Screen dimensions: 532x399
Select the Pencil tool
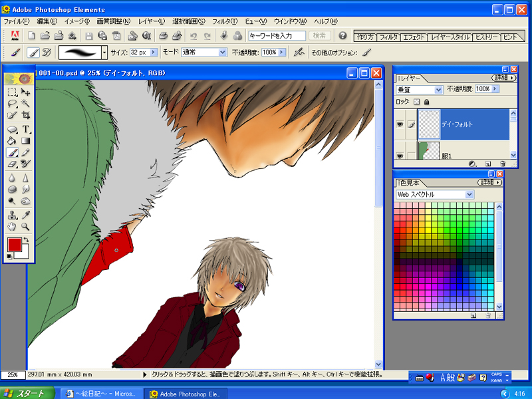(25, 153)
